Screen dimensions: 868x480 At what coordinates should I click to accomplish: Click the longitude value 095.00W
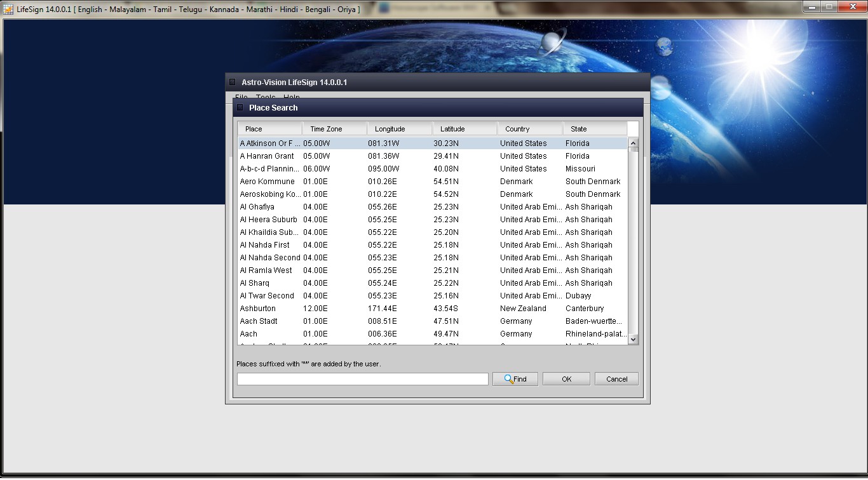(384, 169)
